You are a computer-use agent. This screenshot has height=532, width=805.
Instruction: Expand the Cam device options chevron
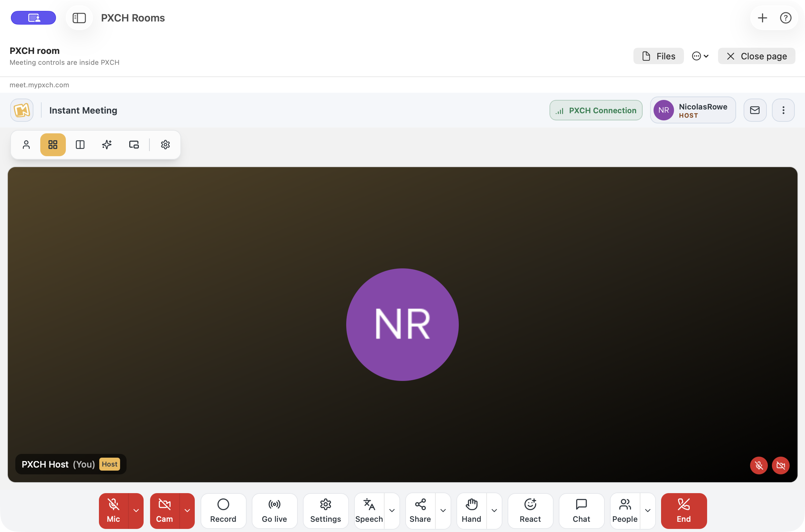click(187, 511)
